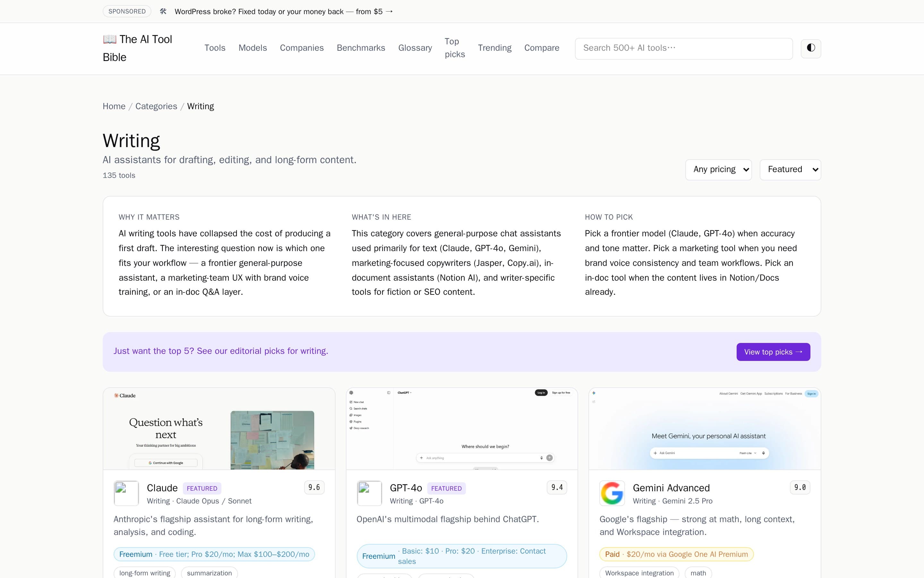Click the FEATURED badge beside GPT-4o
This screenshot has width=924, height=578.
(x=446, y=488)
